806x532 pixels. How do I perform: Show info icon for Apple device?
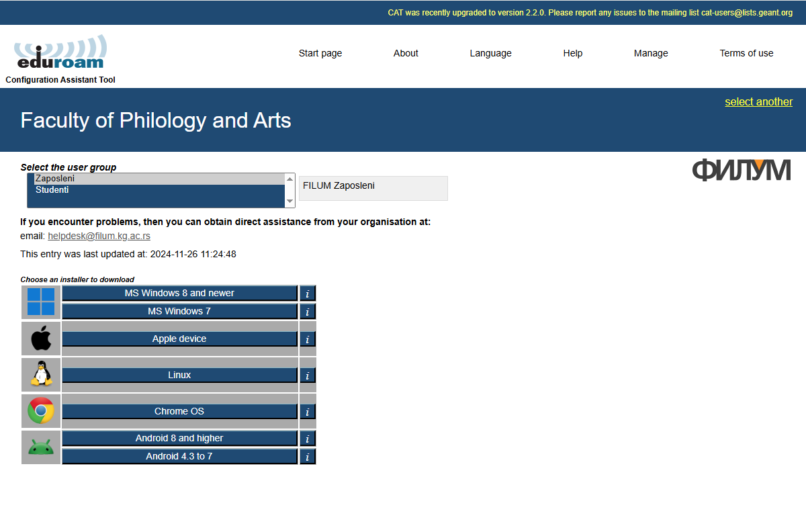[308, 339]
